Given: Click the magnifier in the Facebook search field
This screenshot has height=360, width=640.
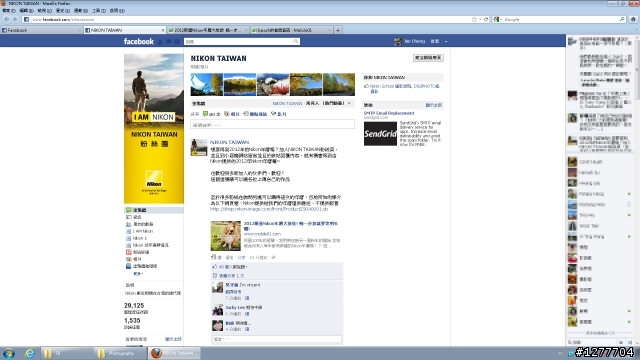Looking at the screenshot, I should [296, 41].
